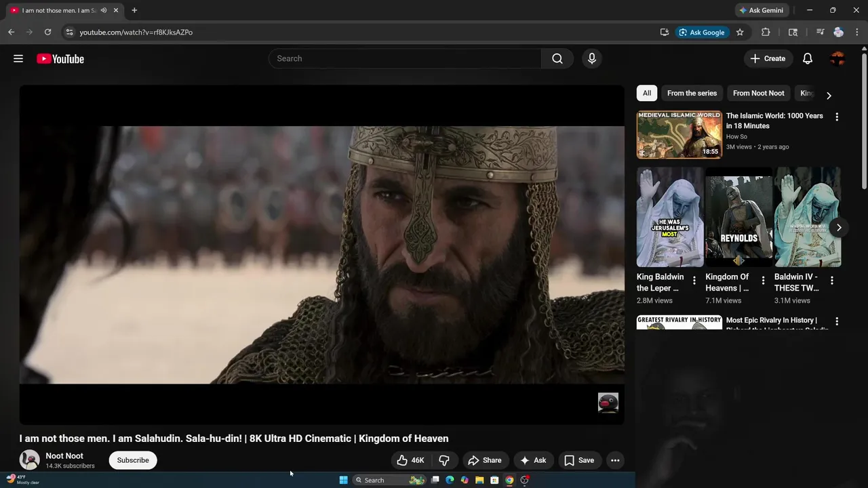
Task: Start voice search with the microphone
Action: tap(592, 59)
